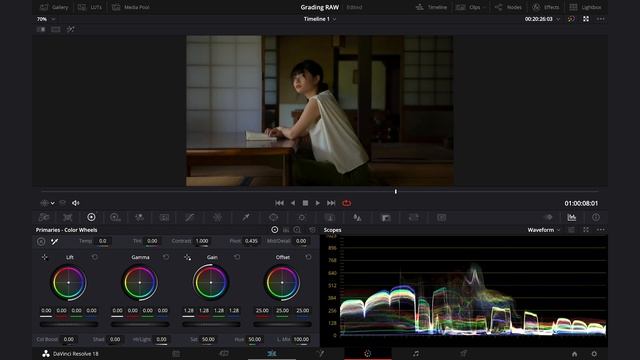Switch primaries to Log wheels mode
Screen dimensions: 640x360
[x=298, y=230]
